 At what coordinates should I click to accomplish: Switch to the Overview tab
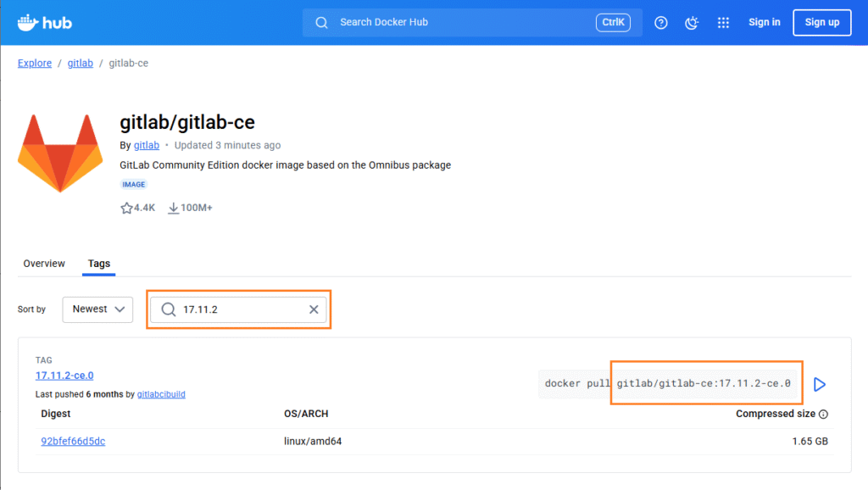point(44,264)
